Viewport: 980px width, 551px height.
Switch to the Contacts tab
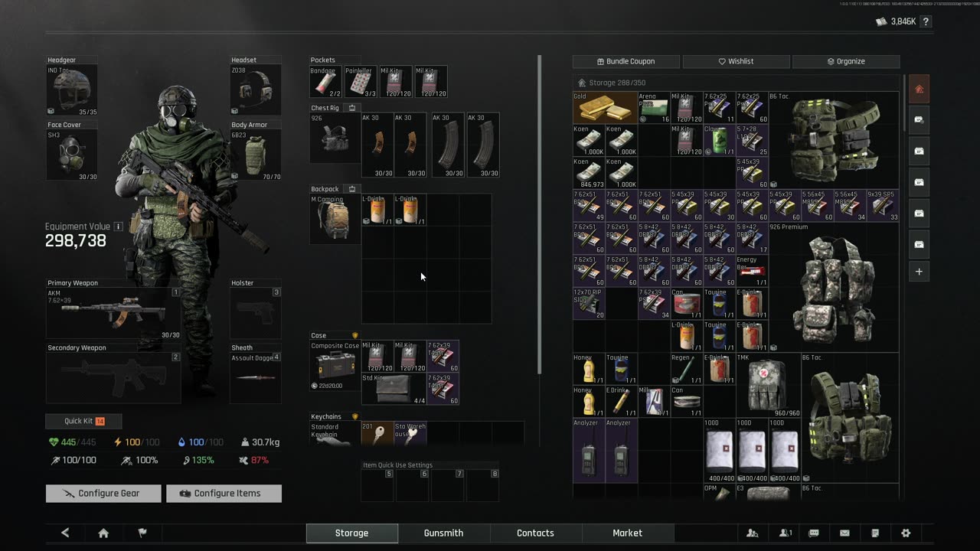[x=535, y=533]
